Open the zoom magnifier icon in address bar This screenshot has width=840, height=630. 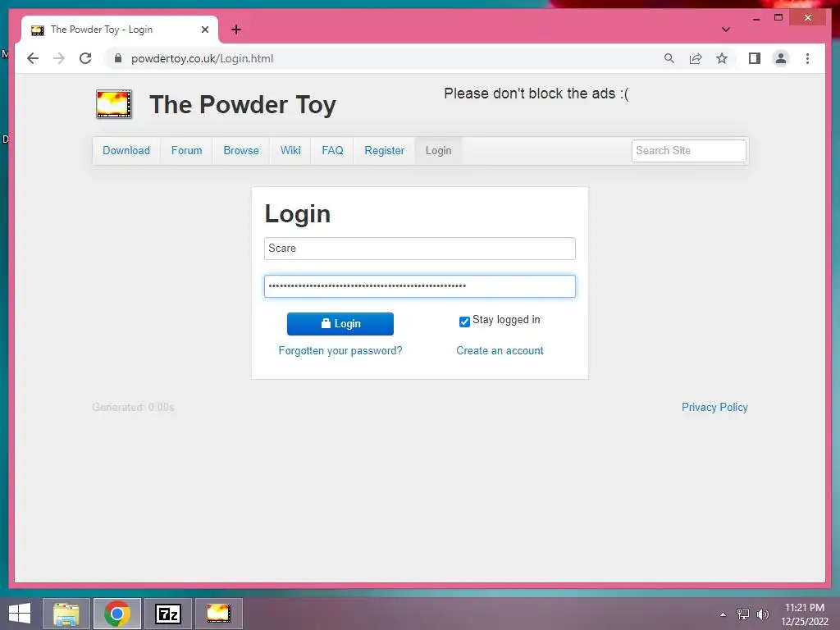pyautogui.click(x=669, y=58)
